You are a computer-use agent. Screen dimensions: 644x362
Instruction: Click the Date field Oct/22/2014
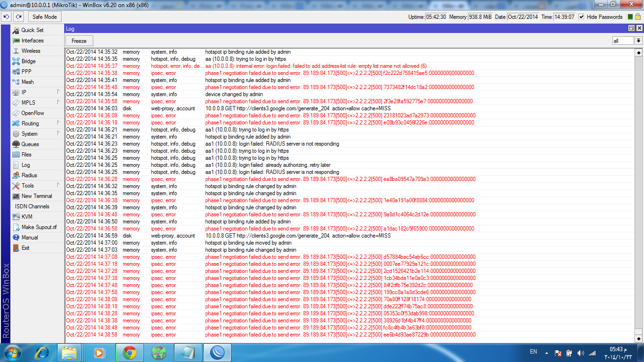(523, 17)
